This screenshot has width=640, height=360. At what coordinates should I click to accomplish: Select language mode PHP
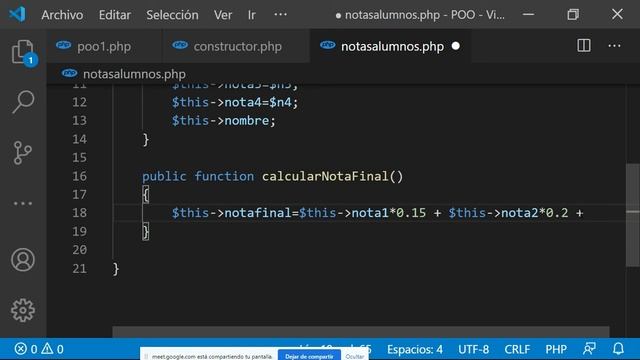(x=556, y=349)
